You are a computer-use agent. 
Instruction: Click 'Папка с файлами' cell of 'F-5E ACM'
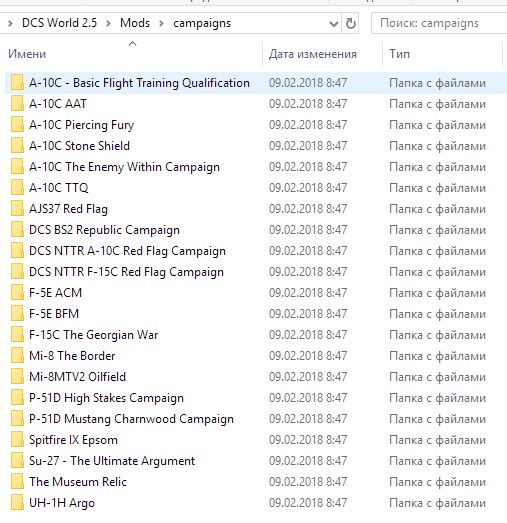[437, 293]
